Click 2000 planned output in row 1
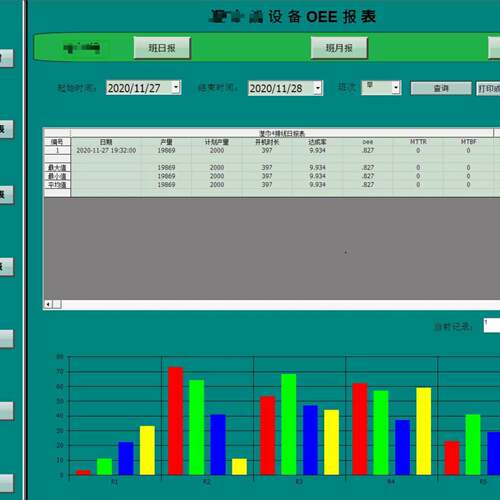The width and height of the screenshot is (500, 500). 217,151
